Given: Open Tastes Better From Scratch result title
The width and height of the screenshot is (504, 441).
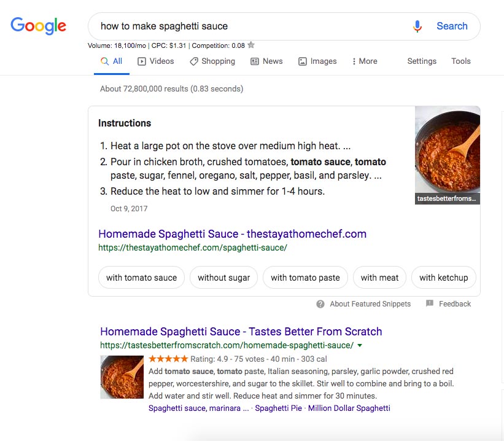Looking at the screenshot, I should click(241, 331).
